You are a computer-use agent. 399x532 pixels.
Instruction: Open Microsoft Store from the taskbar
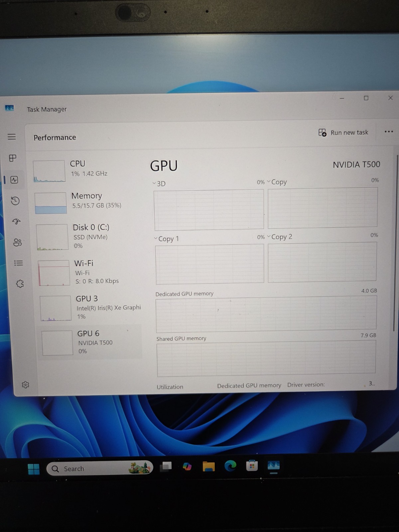pyautogui.click(x=252, y=465)
